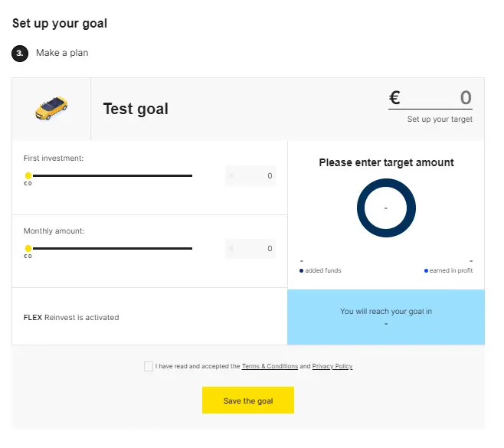This screenshot has width=504, height=448.
Task: Click the You will reach your goal panel
Action: pos(386,317)
